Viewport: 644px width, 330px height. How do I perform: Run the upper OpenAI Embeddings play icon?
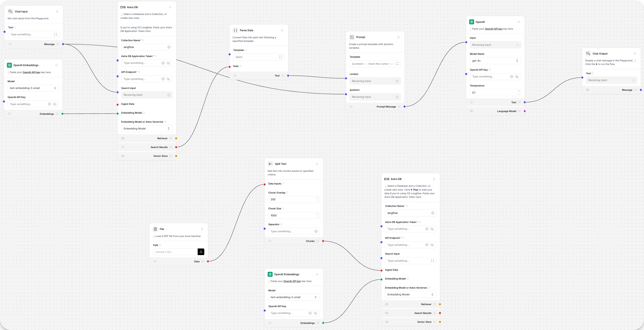57,65
